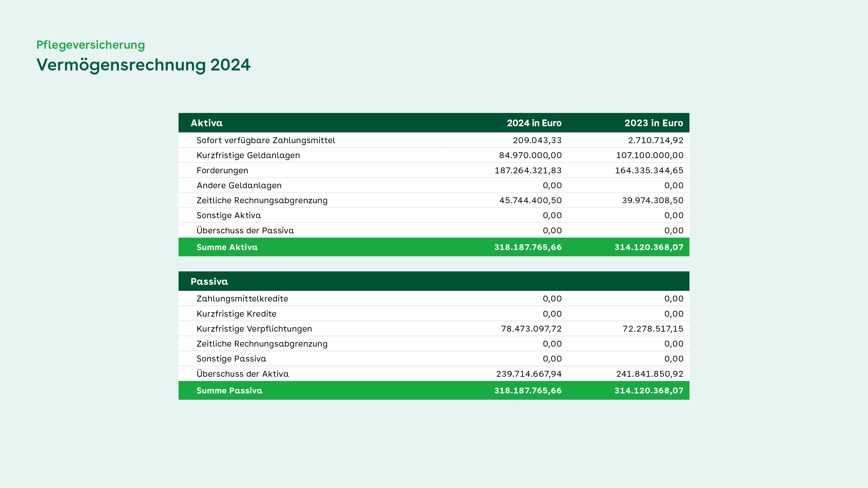Screen dimensions: 868x488
Task: Click the 2024 value of Überschuss der Passiva
Action: (x=552, y=230)
